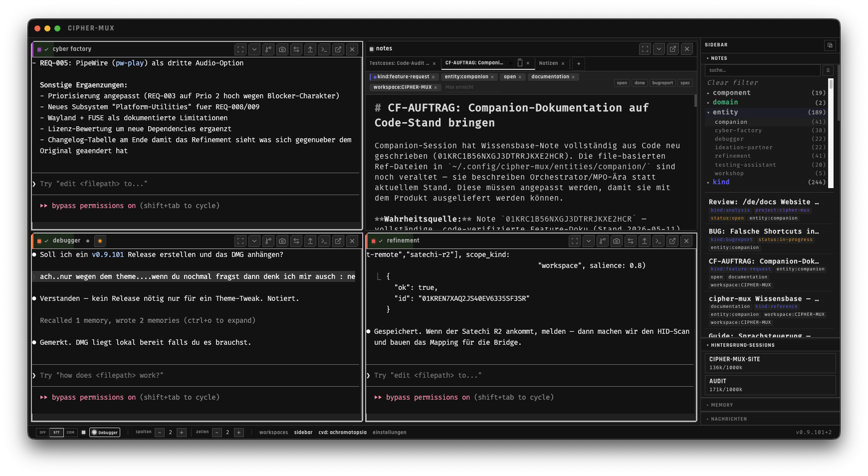Click the stop square icon in bottom status bar
The height and width of the screenshot is (476, 868).
tap(83, 432)
